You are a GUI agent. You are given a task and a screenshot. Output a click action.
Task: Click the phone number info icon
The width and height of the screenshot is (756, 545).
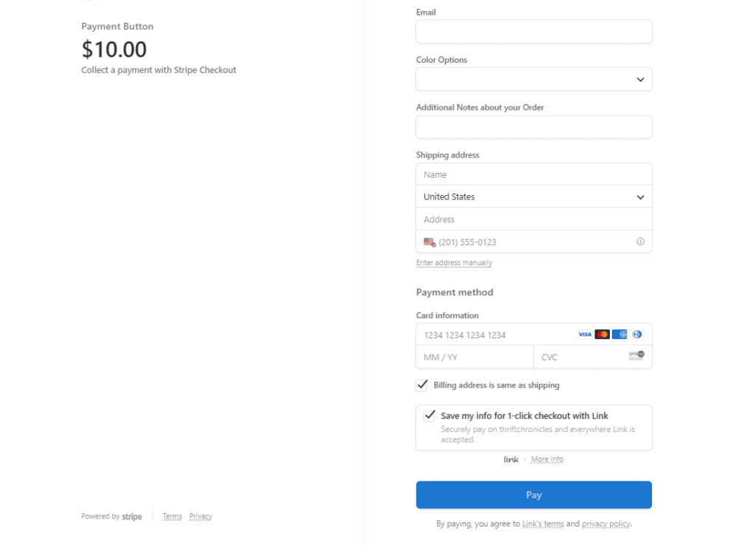click(x=640, y=241)
